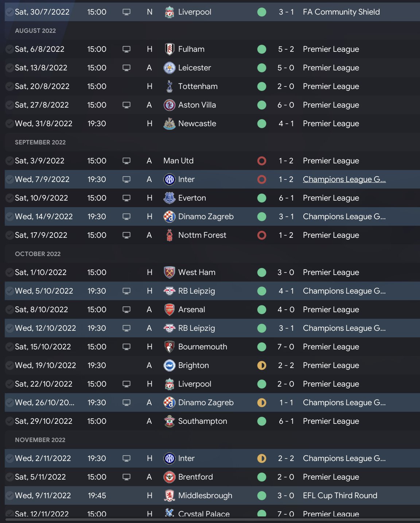Toggle the checkmark beside Sat 1/10/2022 match
420x523 pixels.
coord(9,272)
